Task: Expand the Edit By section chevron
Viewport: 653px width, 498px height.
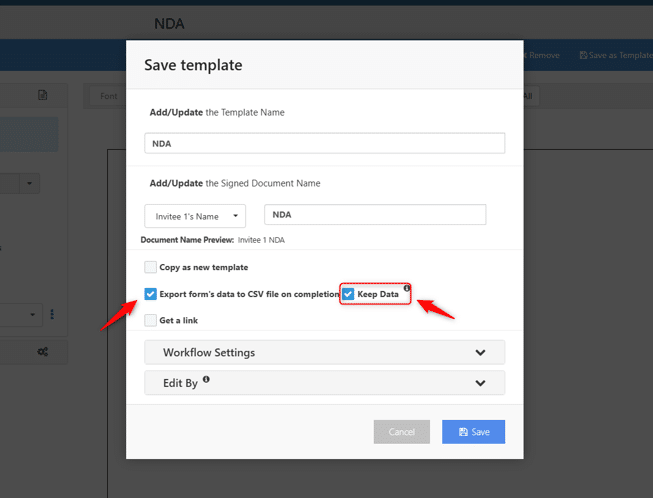Action: click(480, 383)
